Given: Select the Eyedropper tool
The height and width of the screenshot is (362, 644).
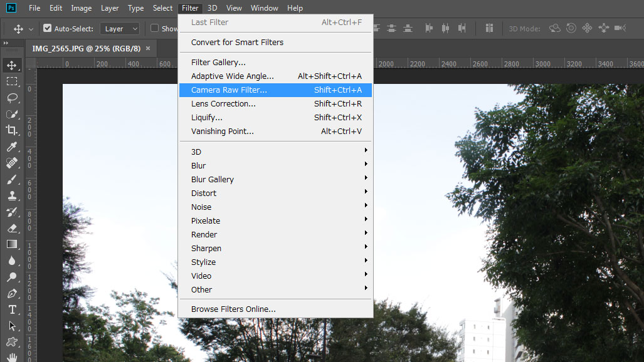Looking at the screenshot, I should pyautogui.click(x=12, y=147).
